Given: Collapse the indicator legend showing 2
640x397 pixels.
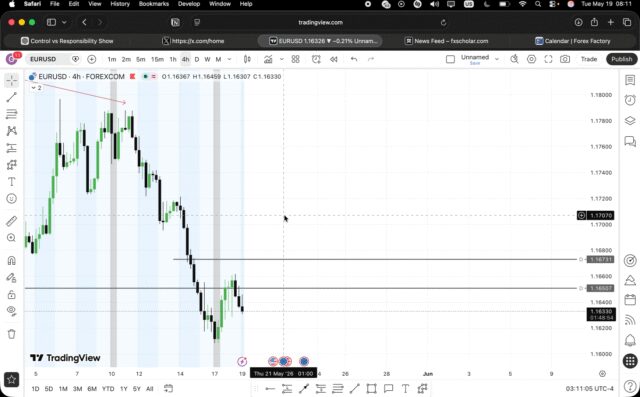Looking at the screenshot, I should [x=36, y=88].
